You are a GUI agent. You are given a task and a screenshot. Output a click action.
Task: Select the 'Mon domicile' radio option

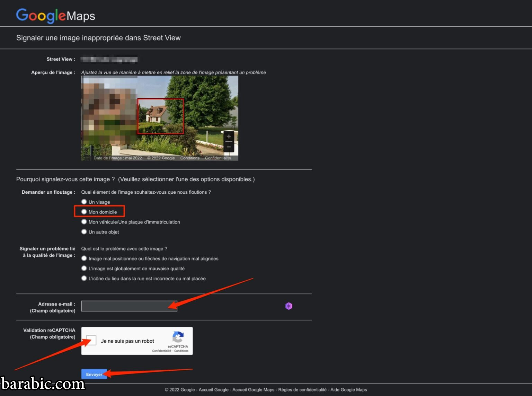tap(84, 212)
